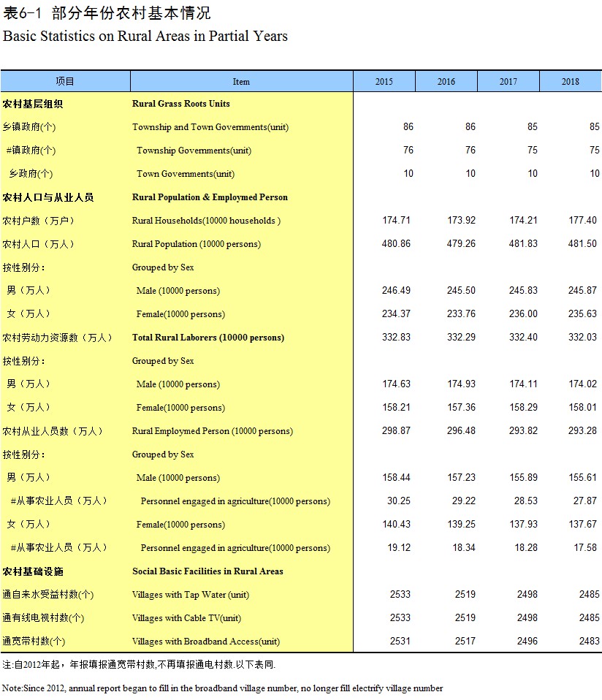The image size is (602, 700).
Task: Click the '农村从业人员数（万人）' row label
Action: 53,431
